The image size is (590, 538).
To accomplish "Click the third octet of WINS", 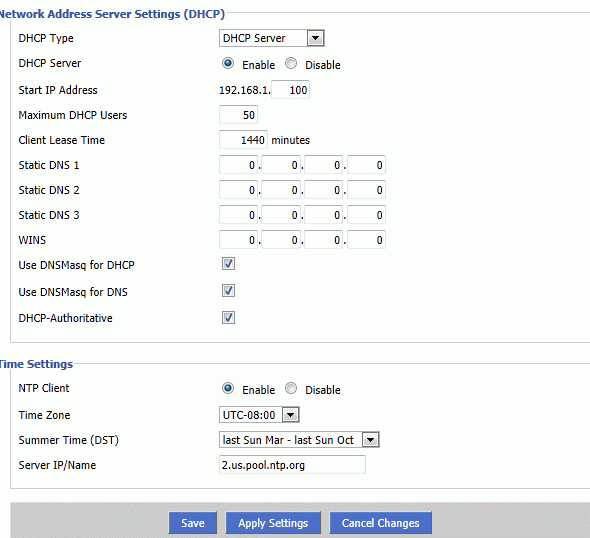I will [324, 240].
